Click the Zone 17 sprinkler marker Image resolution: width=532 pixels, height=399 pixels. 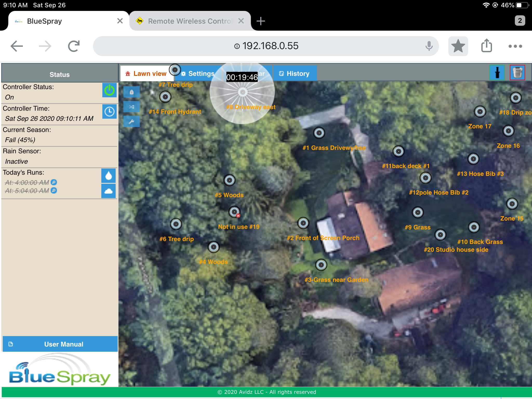480,112
